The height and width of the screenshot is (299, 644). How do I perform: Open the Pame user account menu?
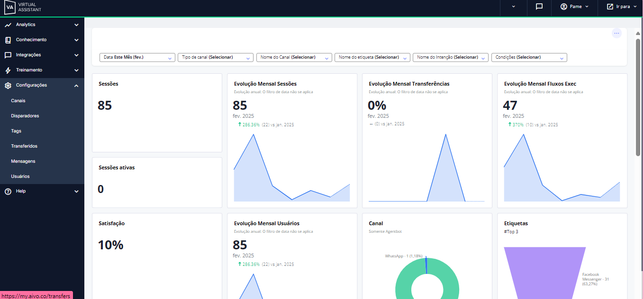click(574, 7)
